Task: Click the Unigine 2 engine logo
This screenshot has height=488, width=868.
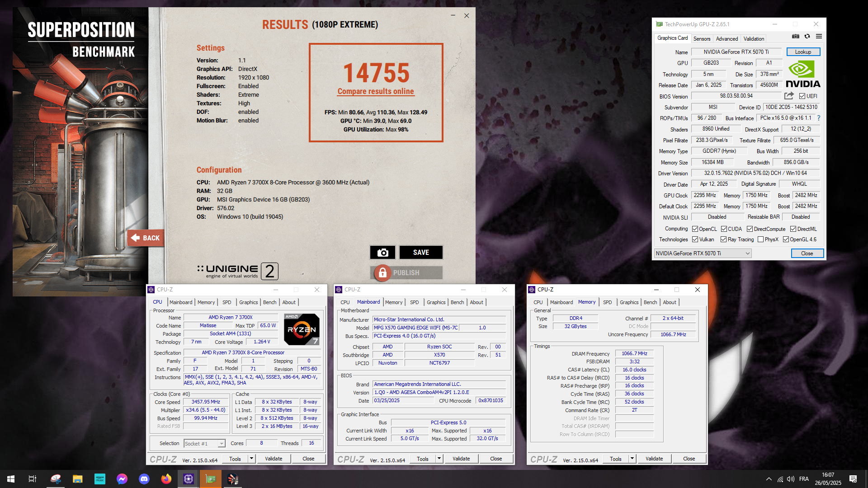Action: click(x=238, y=271)
